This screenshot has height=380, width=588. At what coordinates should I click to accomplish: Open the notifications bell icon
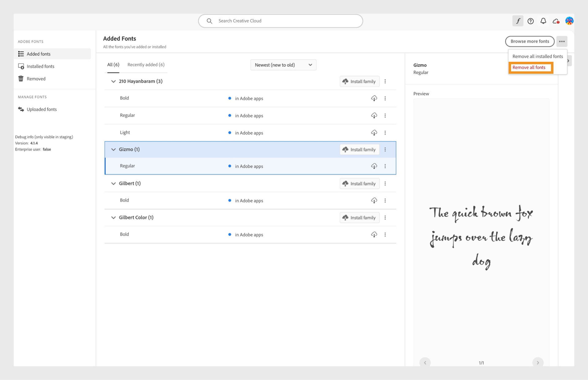coord(543,21)
